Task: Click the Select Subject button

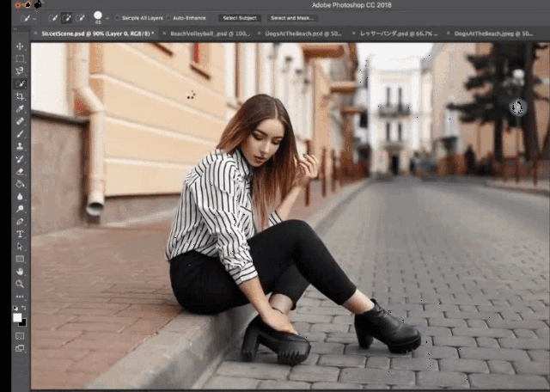Action: click(x=240, y=18)
